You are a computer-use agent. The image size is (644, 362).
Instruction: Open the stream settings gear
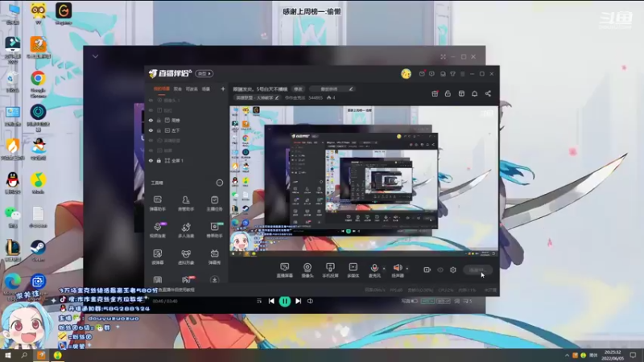[x=453, y=269]
